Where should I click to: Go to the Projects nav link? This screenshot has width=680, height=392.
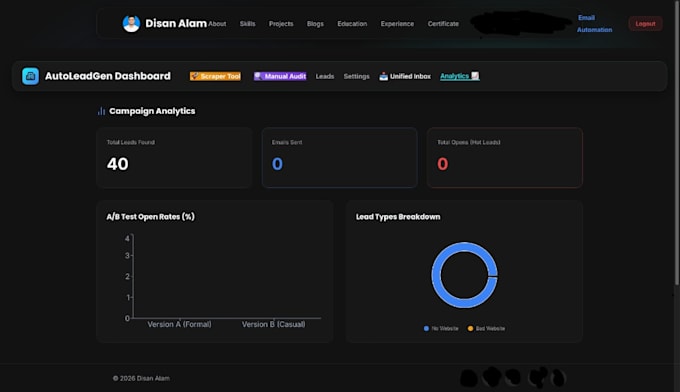[281, 24]
